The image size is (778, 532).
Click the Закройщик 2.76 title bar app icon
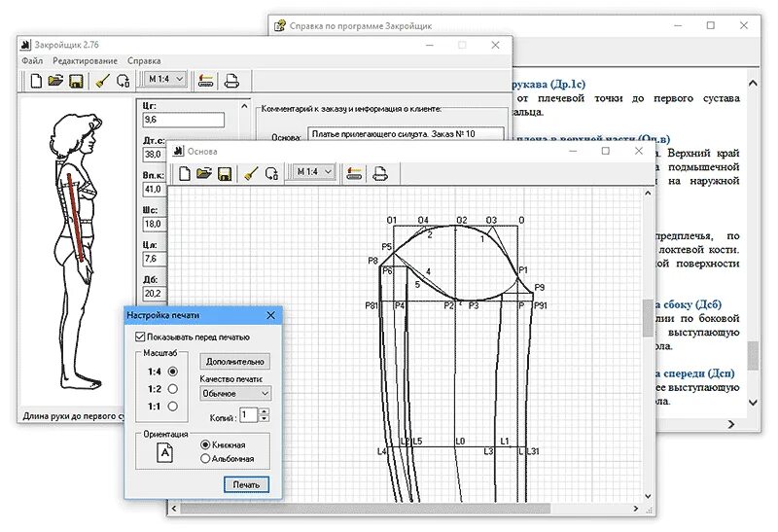coord(25,44)
